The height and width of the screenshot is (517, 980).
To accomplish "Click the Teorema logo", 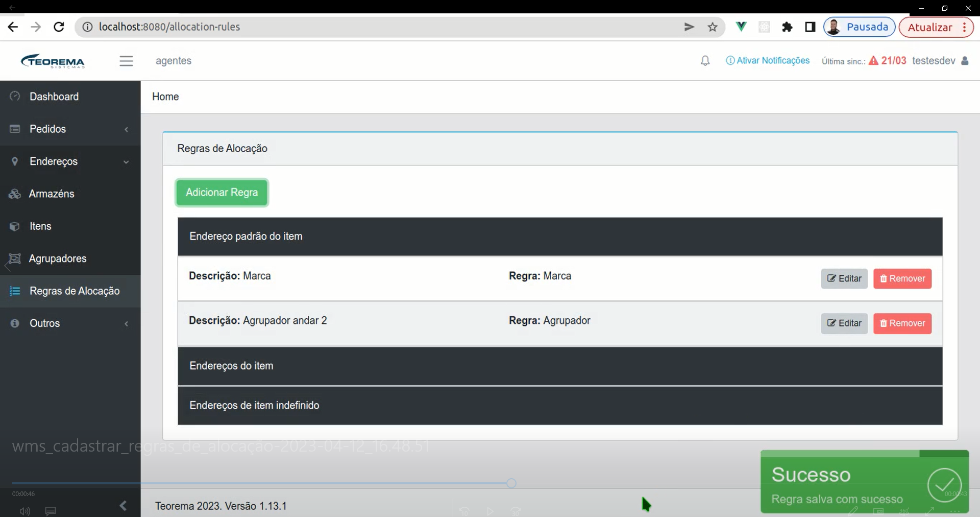I will [x=53, y=61].
